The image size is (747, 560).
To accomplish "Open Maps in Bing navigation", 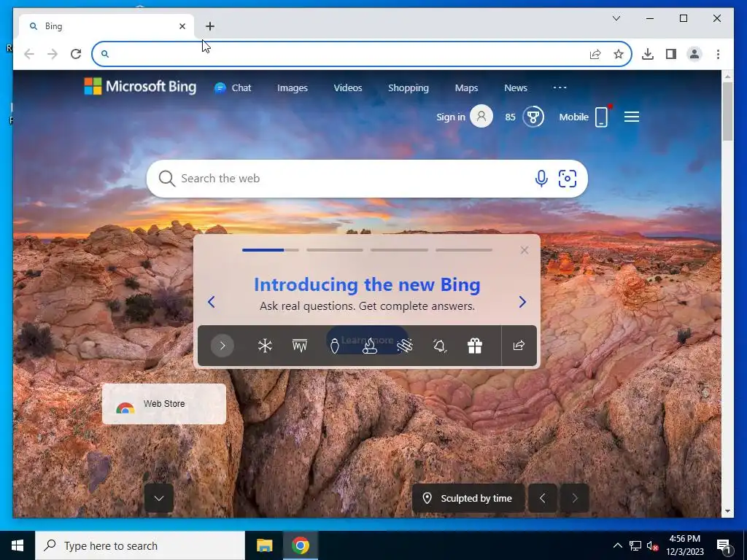I will (466, 87).
